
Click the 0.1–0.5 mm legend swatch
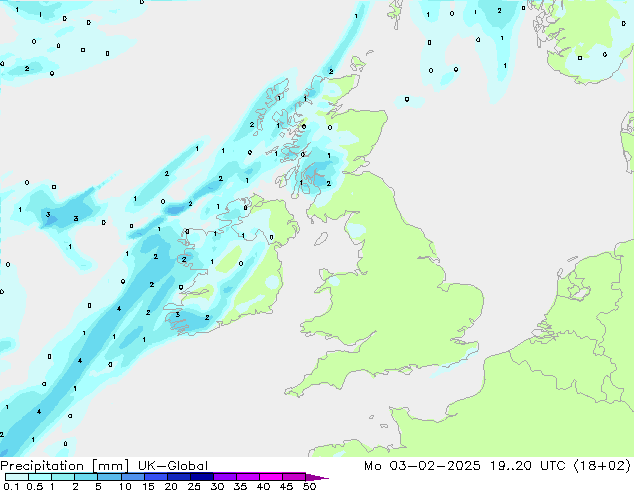click(x=17, y=477)
